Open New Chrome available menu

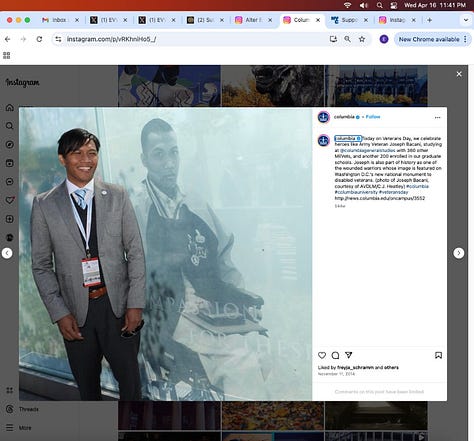coord(433,39)
